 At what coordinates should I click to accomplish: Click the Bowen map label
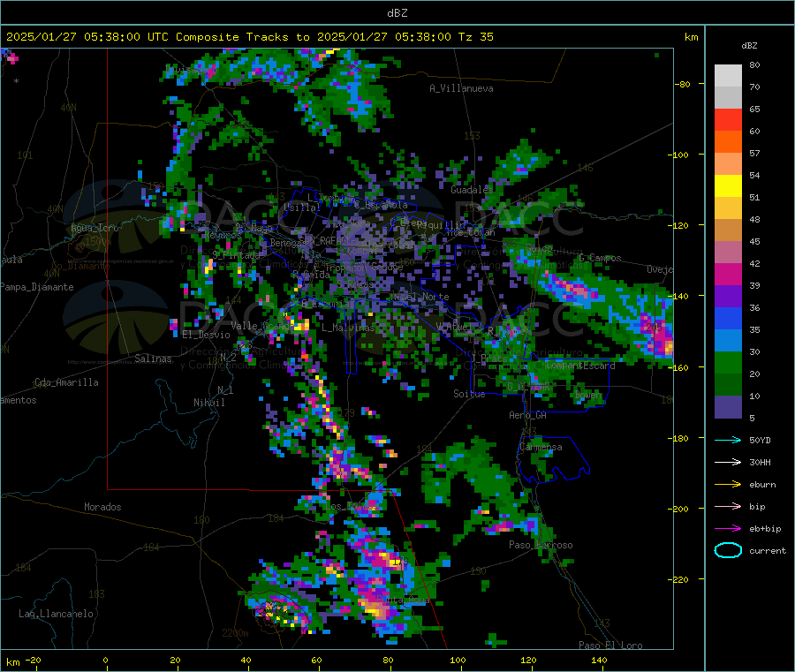click(x=588, y=395)
